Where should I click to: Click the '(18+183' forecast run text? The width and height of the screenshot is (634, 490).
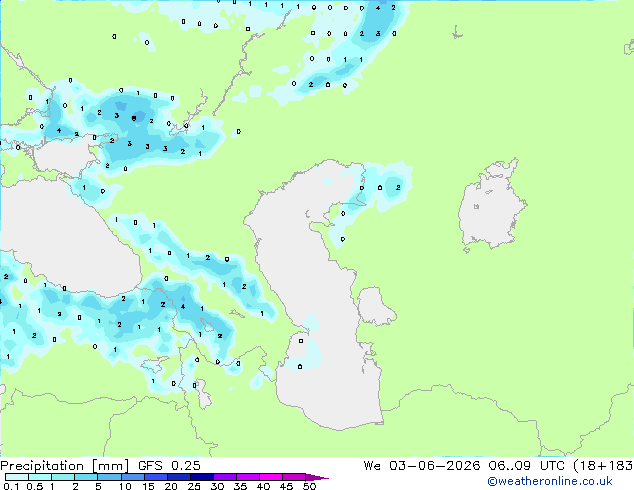tap(603, 466)
